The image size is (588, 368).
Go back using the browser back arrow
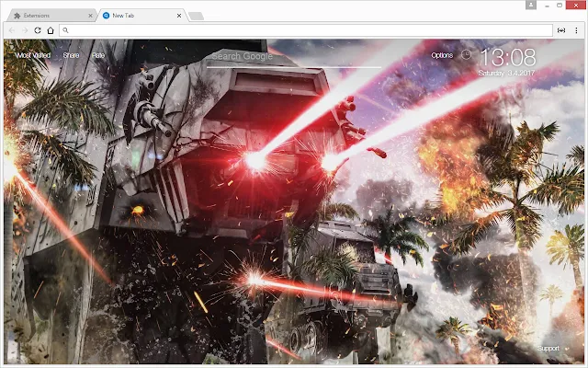point(12,30)
